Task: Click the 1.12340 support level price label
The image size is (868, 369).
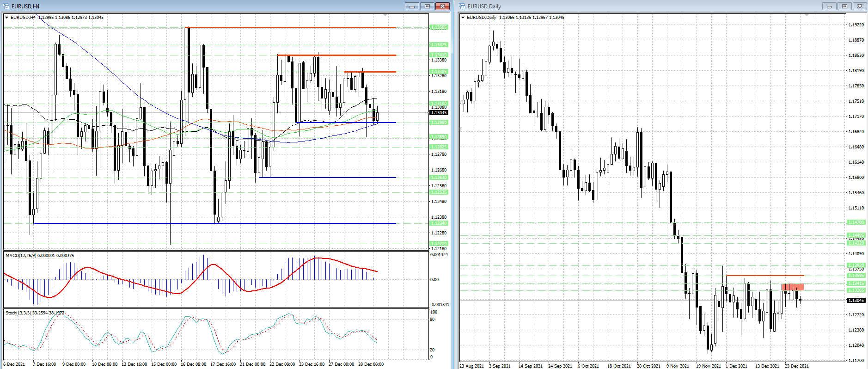Action: pos(439,223)
